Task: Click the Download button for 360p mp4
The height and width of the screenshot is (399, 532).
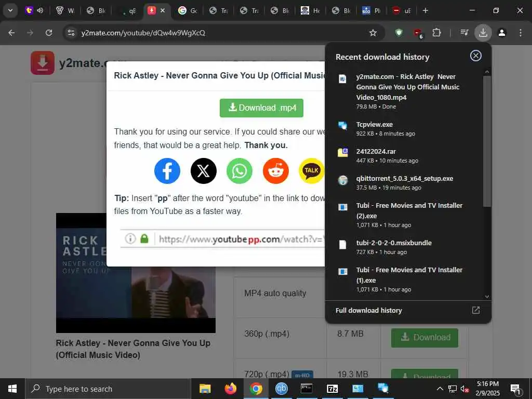Action: point(424,338)
